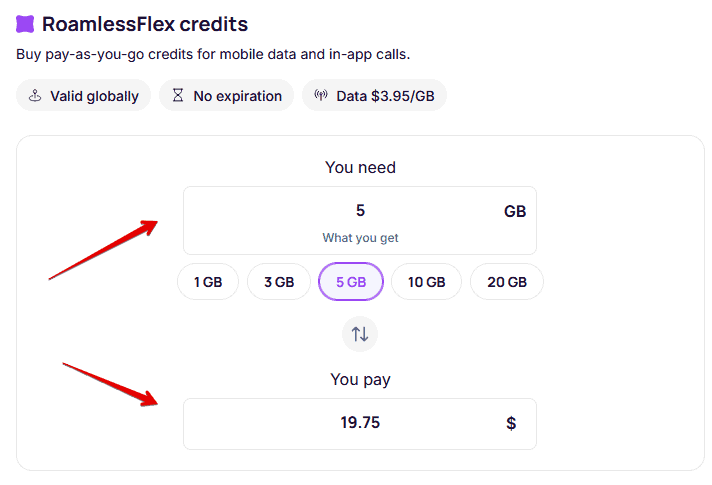Viewport: 712px width, 485px height.
Task: Click the hourglass No expiration icon
Action: point(178,97)
